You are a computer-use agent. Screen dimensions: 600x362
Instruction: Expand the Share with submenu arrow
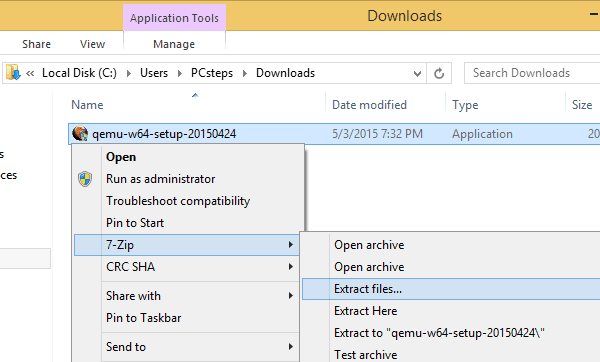(x=291, y=295)
